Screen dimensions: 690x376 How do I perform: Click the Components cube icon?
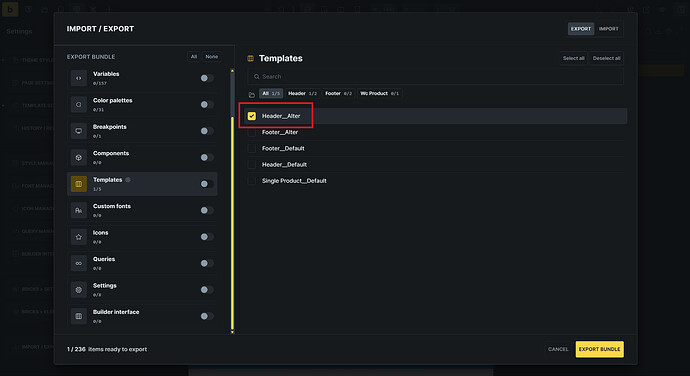pos(79,157)
